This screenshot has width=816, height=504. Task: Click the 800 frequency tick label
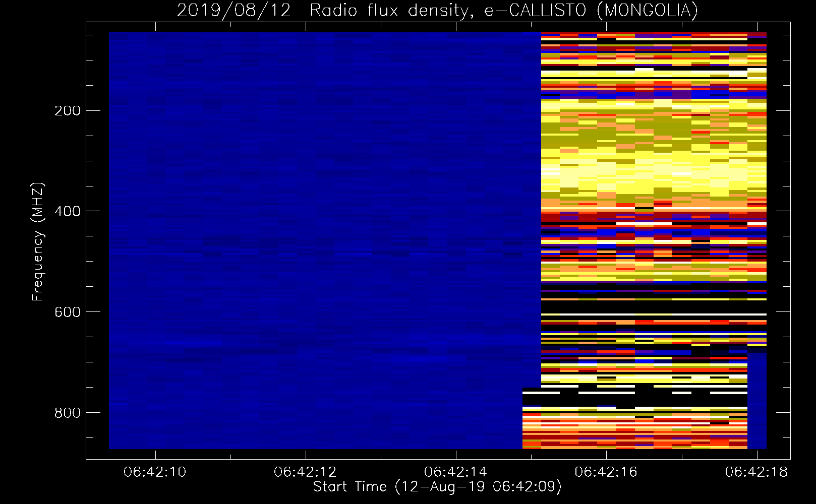[x=67, y=413]
